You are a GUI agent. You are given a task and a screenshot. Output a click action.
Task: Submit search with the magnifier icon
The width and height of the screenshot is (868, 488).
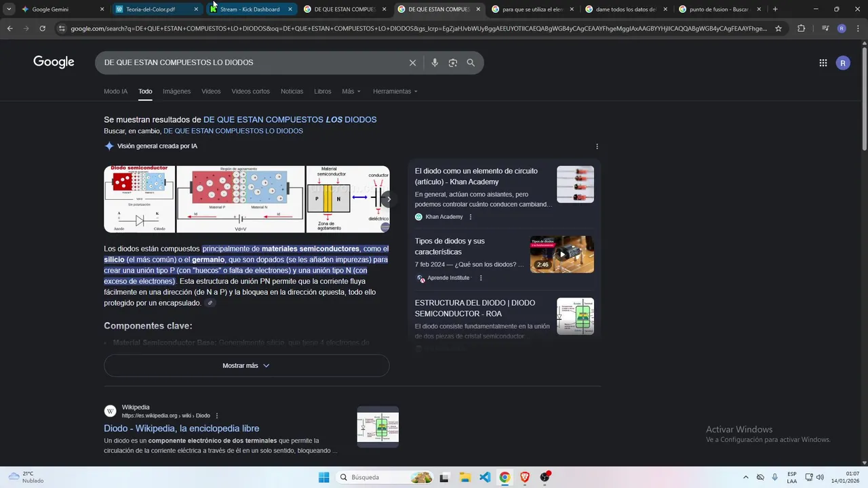point(471,62)
